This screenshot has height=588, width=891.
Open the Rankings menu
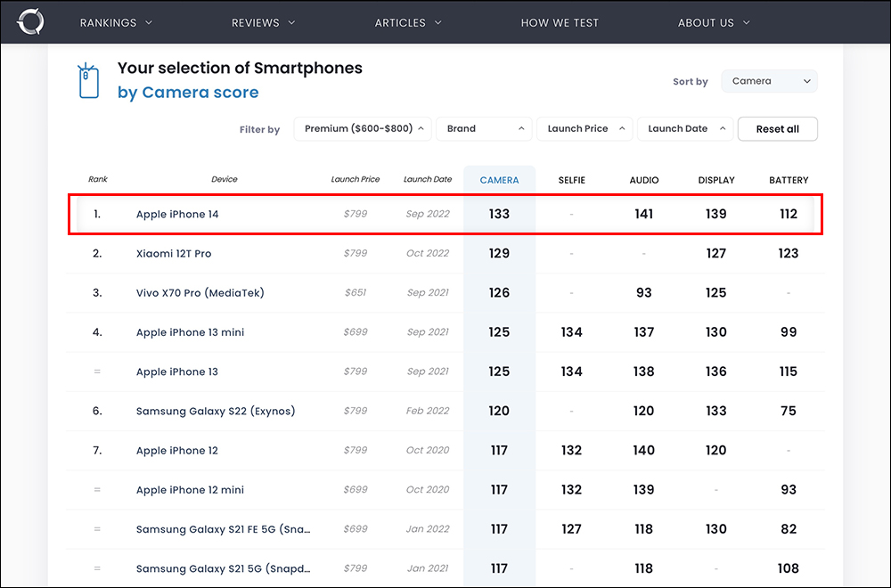[108, 23]
